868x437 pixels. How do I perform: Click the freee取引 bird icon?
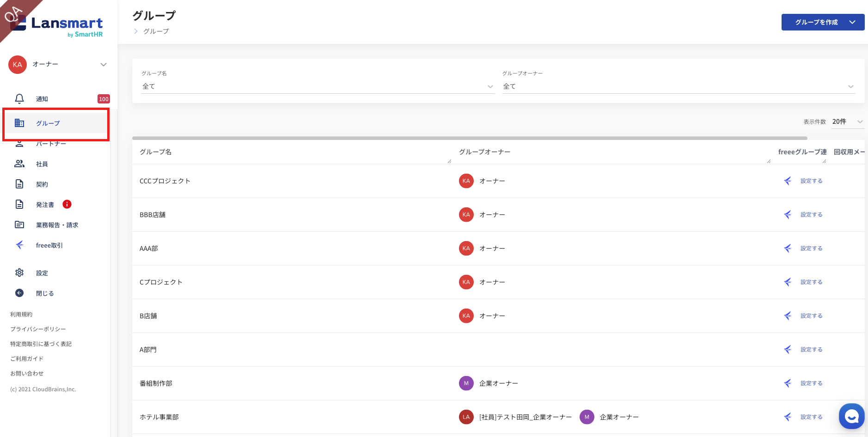click(19, 245)
